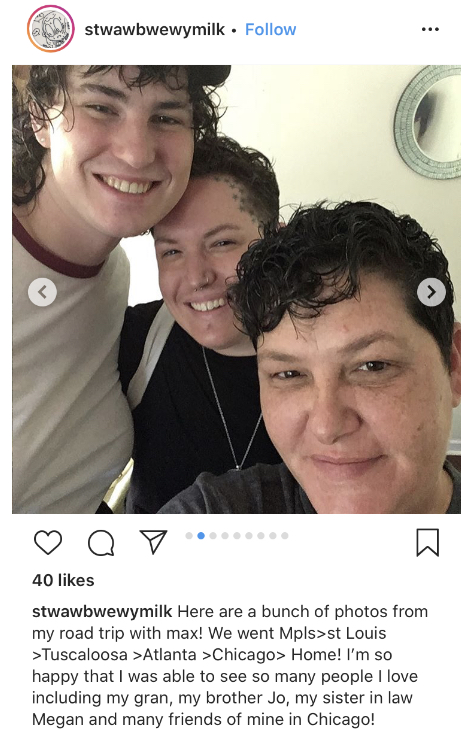The height and width of the screenshot is (729, 461).
Task: Tap the road trip caption text
Action: click(x=230, y=665)
